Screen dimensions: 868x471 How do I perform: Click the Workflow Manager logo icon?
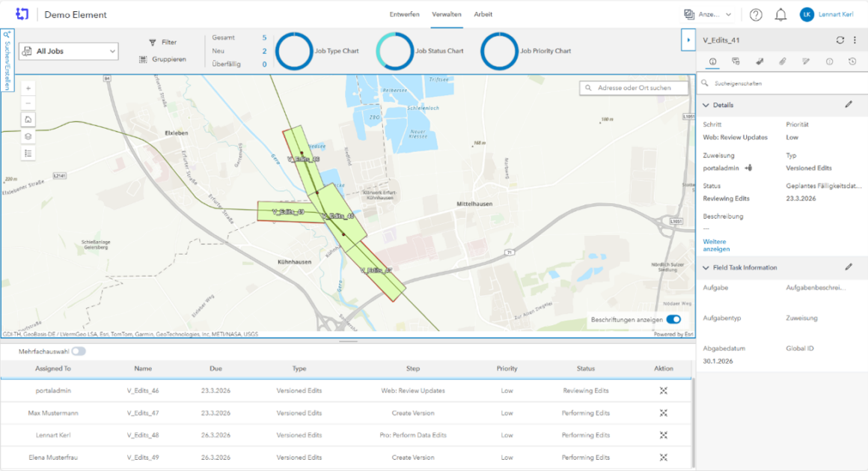[x=22, y=13]
